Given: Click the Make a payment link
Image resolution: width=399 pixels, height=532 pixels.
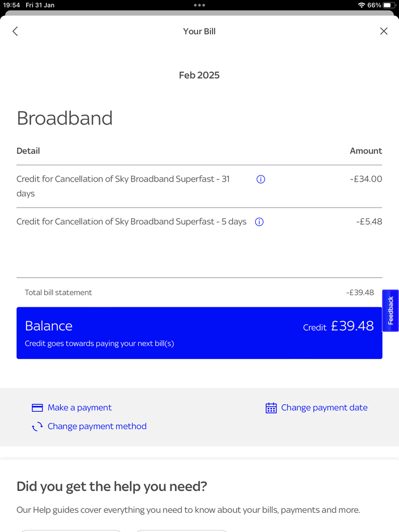Looking at the screenshot, I should click(x=79, y=407).
